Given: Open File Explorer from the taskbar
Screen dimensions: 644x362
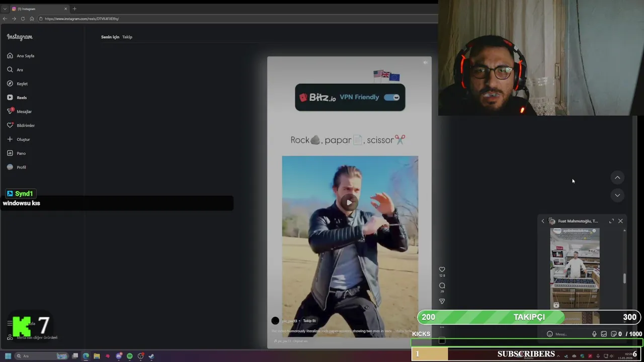Looking at the screenshot, I should coord(97,356).
